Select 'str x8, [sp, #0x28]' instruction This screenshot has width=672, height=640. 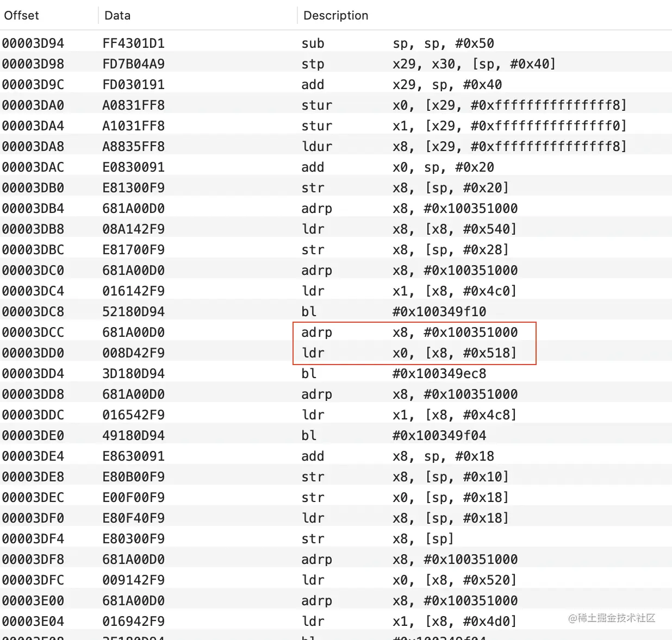[405, 250]
